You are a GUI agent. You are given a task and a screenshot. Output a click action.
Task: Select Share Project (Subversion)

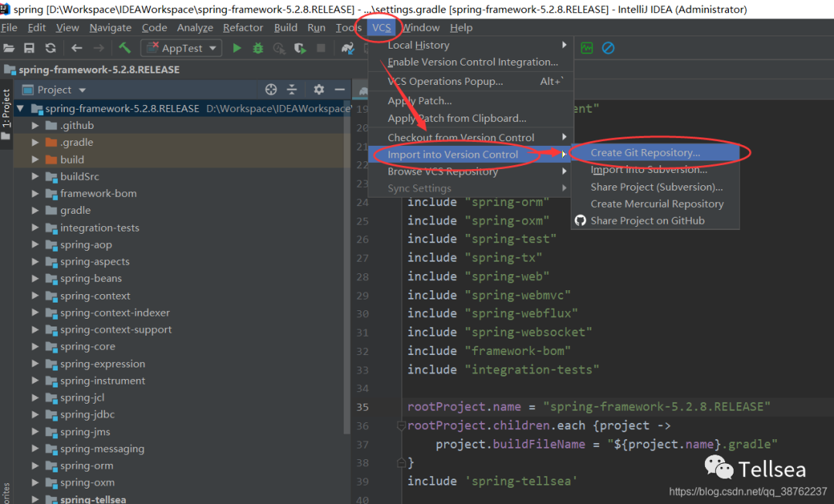pyautogui.click(x=656, y=187)
